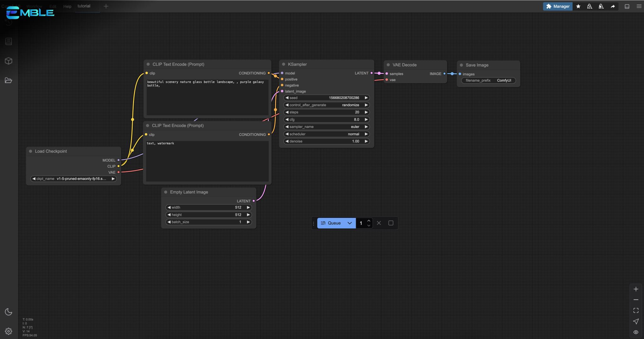Expand the Queue button dropdown chevron
Screen dimensions: 644x339
coord(350,223)
